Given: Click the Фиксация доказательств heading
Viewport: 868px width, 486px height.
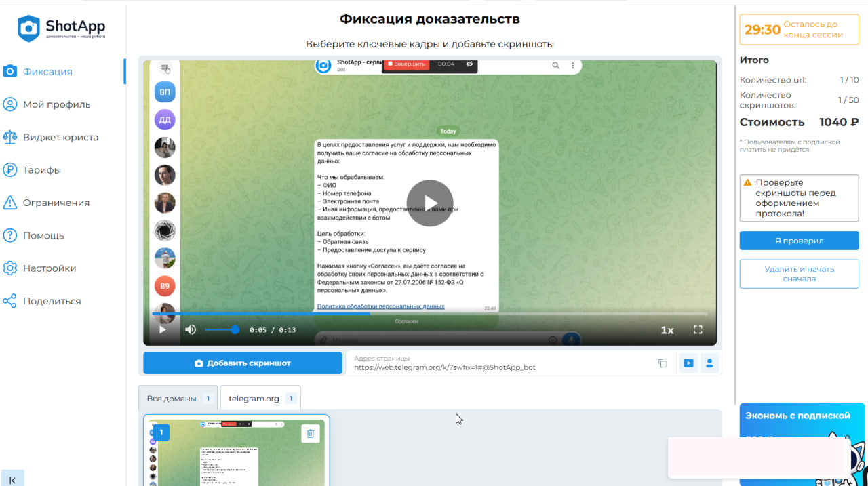Looking at the screenshot, I should 430,18.
